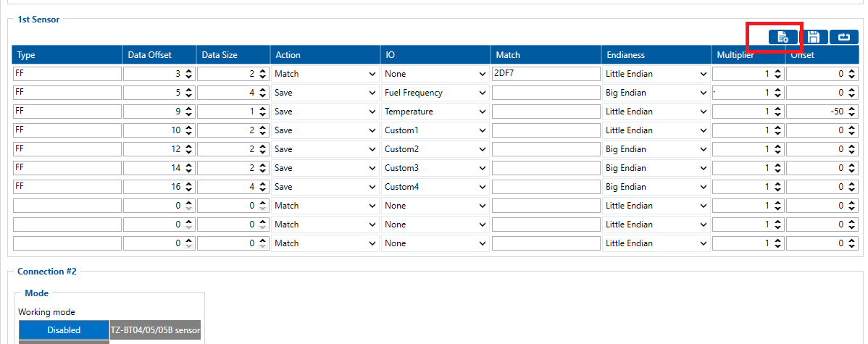Screen dimensions: 868x344
Task: Click the load preset file icon
Action: coord(783,37)
